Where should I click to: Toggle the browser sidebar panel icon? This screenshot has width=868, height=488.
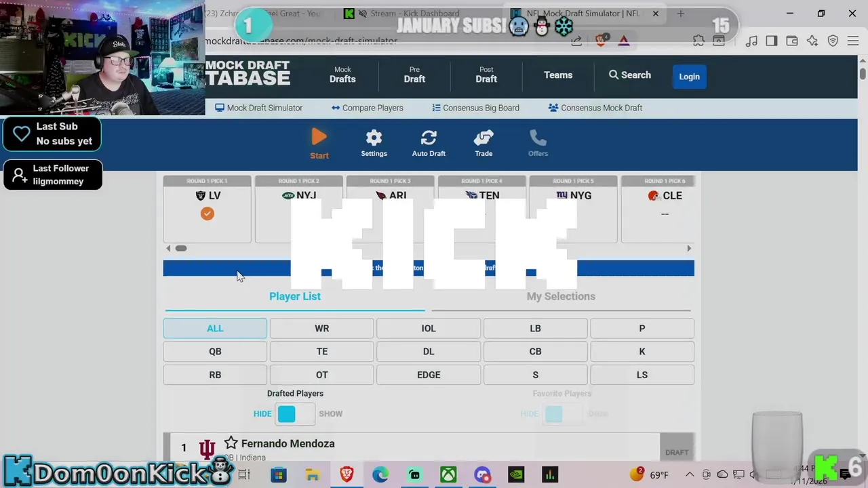click(x=772, y=41)
